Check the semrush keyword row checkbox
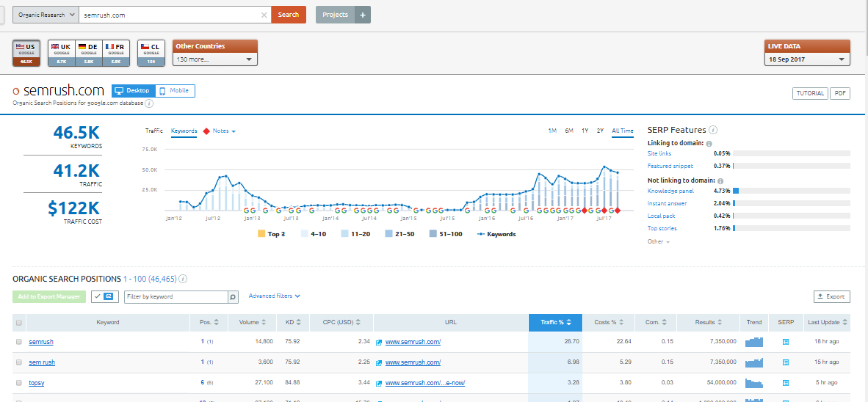 click(x=19, y=343)
